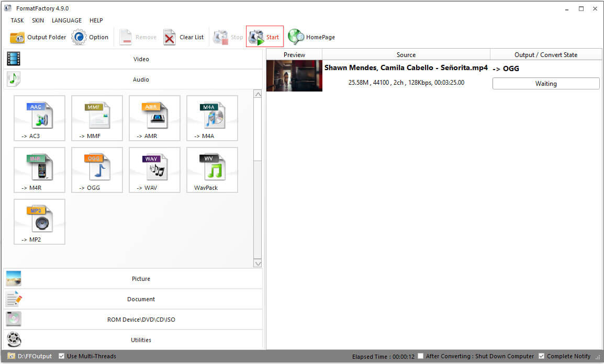Click the D:\FFOutput folder icon in status bar

tap(11, 356)
